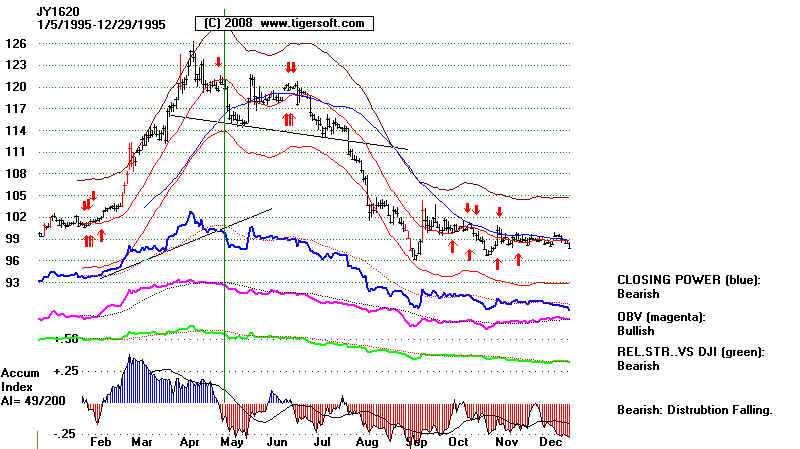Click the double red up arrow below June prices
Screen dimensions: 800x449
[289, 119]
